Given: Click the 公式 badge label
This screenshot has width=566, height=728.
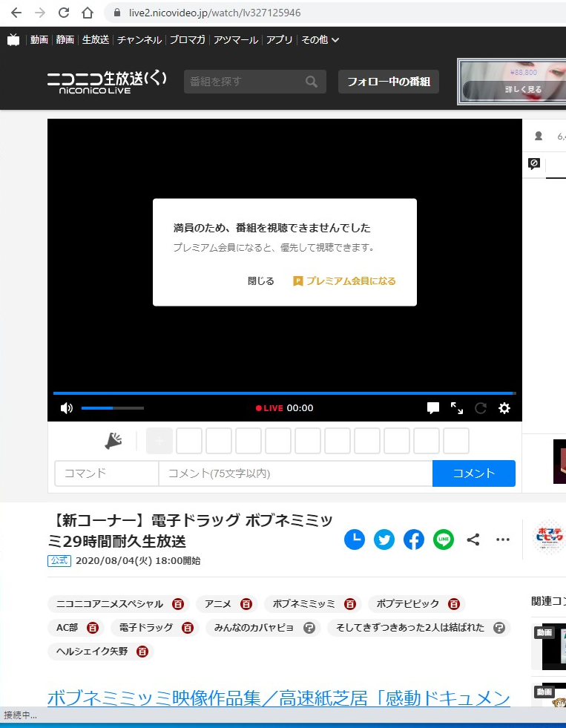Looking at the screenshot, I should [59, 560].
